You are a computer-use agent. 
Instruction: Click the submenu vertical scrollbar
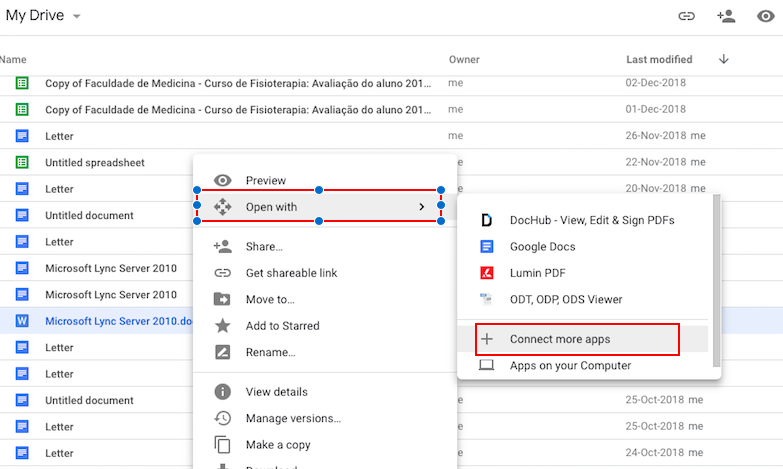(x=717, y=281)
